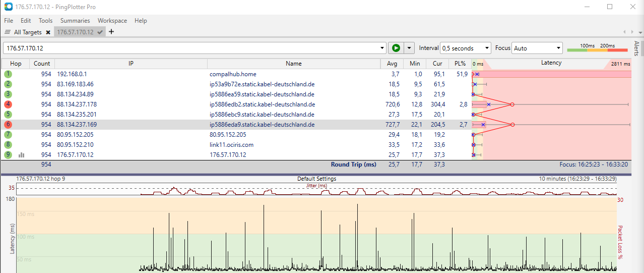
Task: Click the 51,9 packet loss value
Action: [462, 74]
